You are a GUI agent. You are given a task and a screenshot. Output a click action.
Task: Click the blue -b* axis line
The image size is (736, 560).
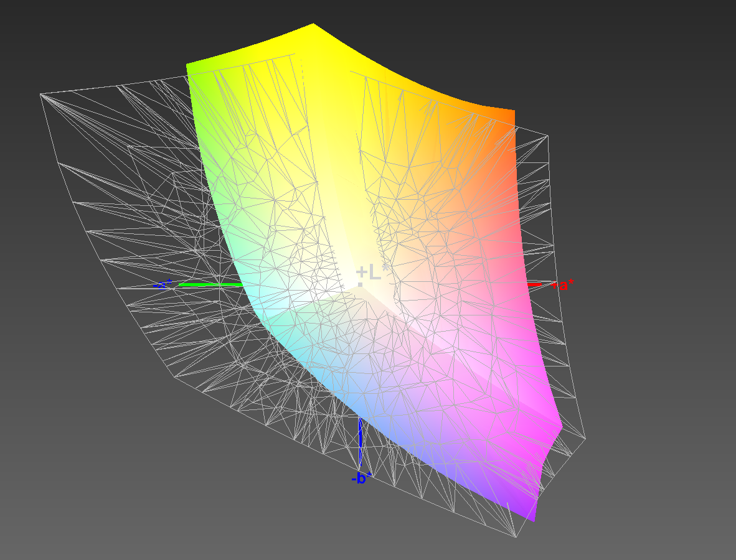coord(360,441)
